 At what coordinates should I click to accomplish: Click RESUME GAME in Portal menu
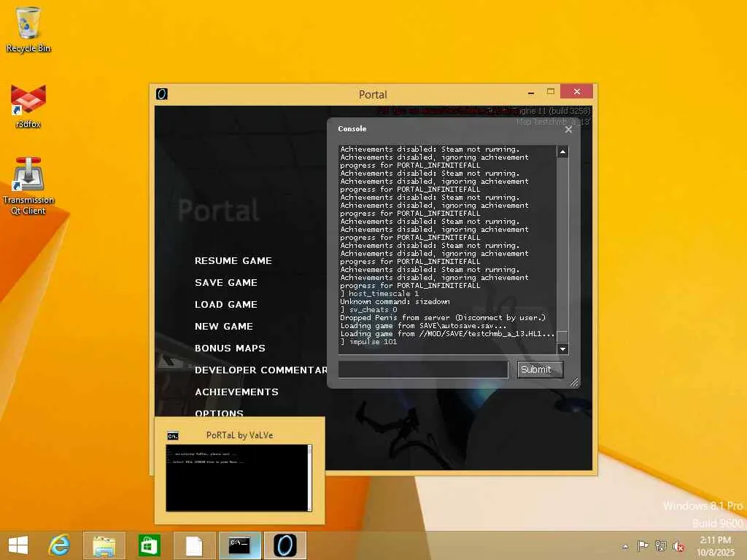tap(233, 260)
